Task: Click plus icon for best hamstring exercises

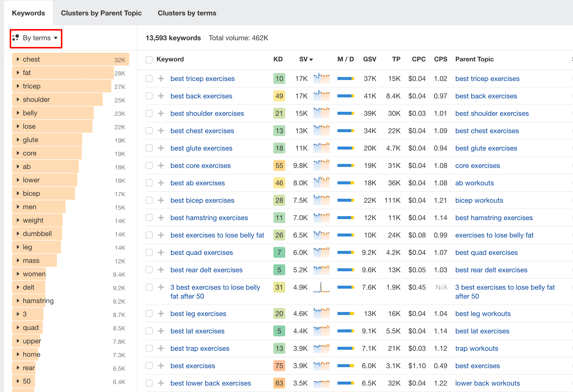Action: point(161,218)
